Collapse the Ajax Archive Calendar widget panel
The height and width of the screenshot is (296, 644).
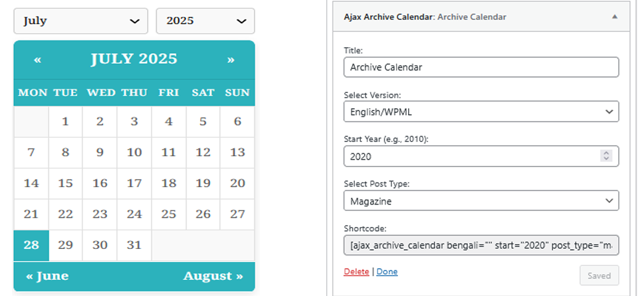614,17
